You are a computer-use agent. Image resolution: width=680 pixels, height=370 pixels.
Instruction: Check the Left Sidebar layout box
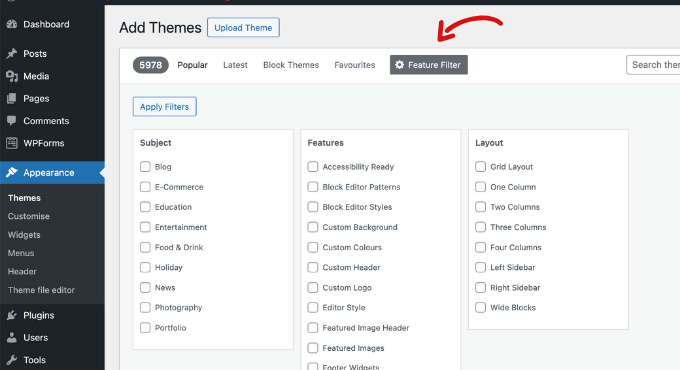(481, 267)
